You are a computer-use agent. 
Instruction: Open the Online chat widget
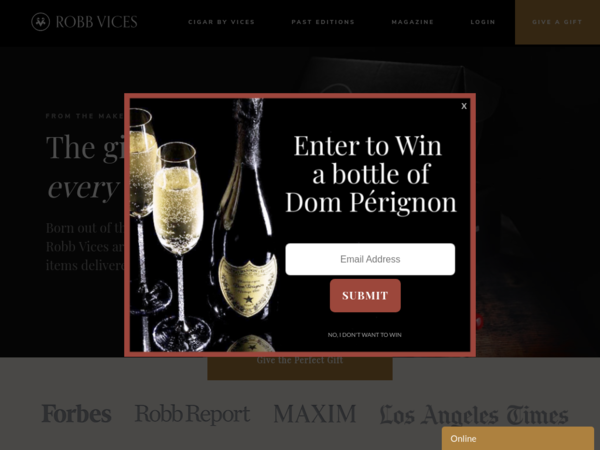click(518, 439)
